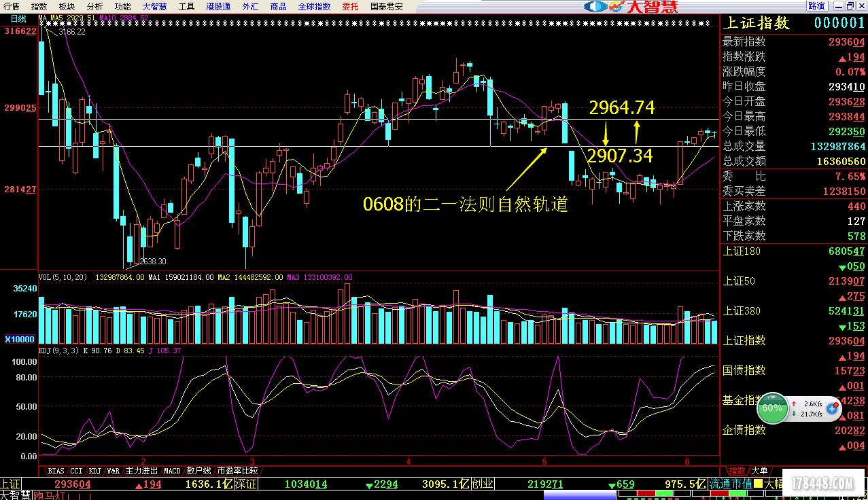Click the 今日最低 row label
Screen dimensions: 868x500
744,131
